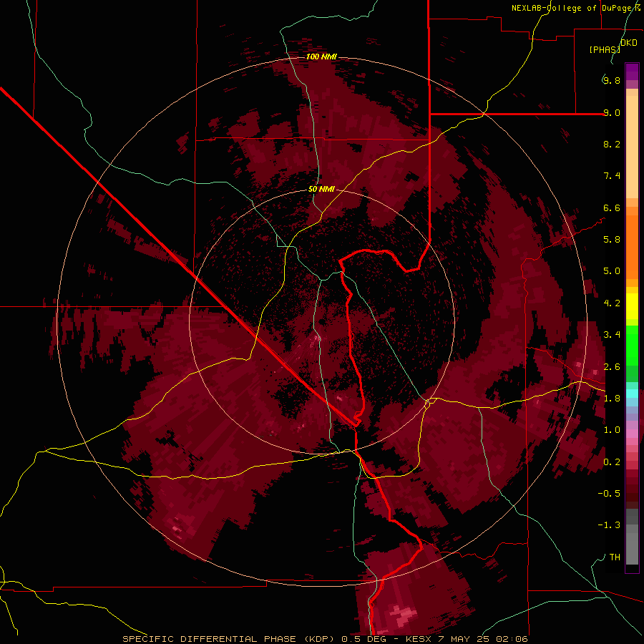The height and width of the screenshot is (644, 644).
Task: Click the 1.8 value on color scale
Action: click(x=612, y=399)
